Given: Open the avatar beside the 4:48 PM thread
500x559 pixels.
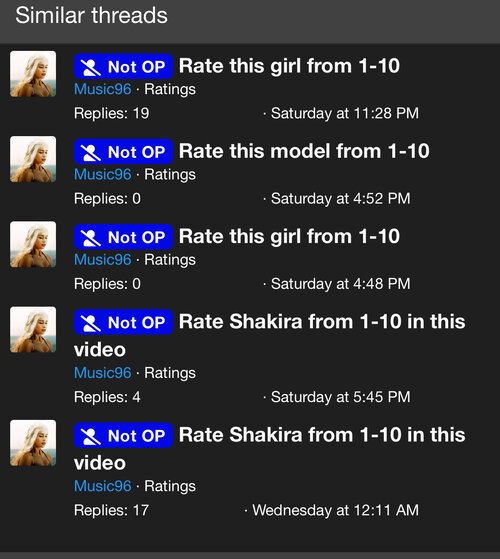Looking at the screenshot, I should click(33, 244).
